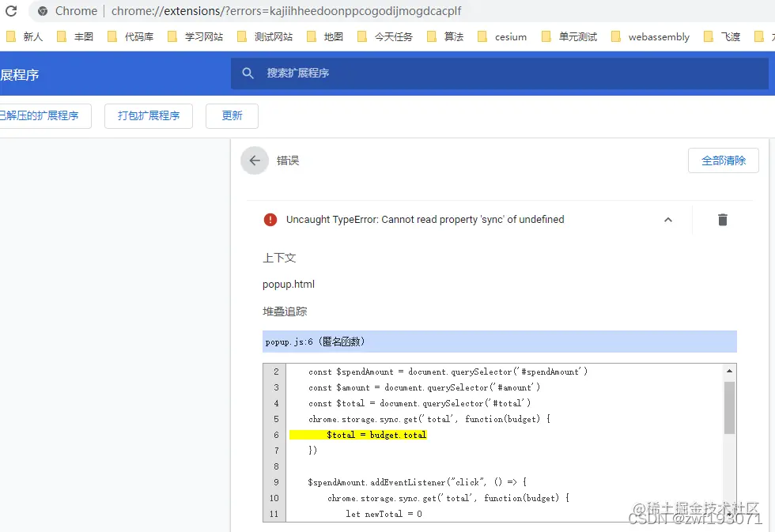Click the code view scrollbar thumb
This screenshot has width=775, height=532.
[x=729, y=408]
